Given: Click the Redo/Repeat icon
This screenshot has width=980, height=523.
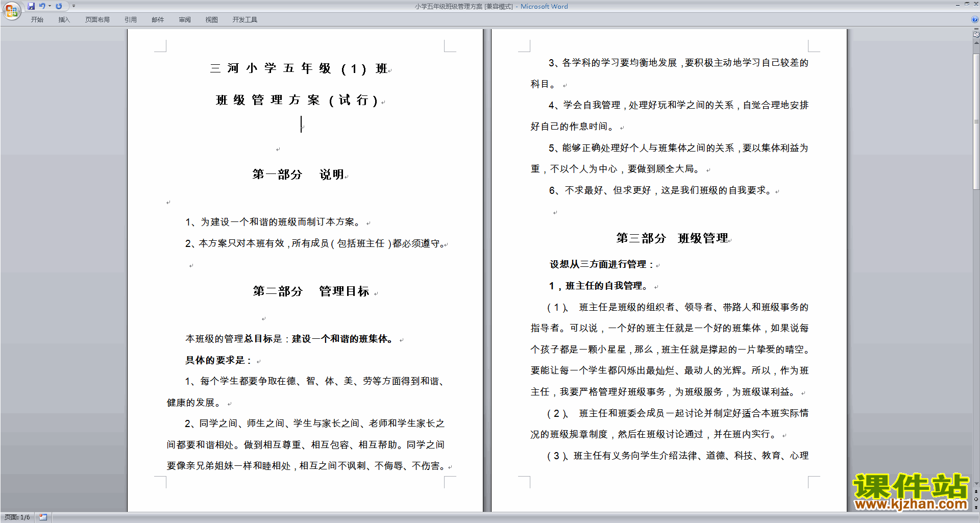Looking at the screenshot, I should pos(59,6).
